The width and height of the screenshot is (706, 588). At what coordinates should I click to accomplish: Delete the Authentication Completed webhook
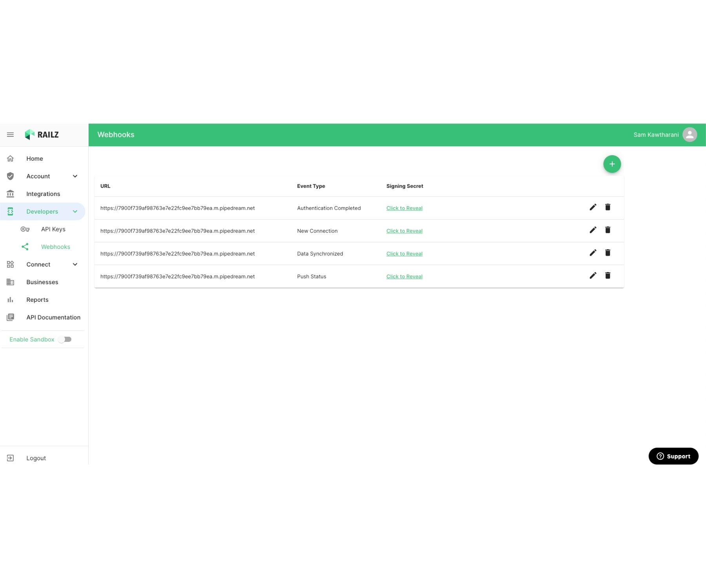608,207
